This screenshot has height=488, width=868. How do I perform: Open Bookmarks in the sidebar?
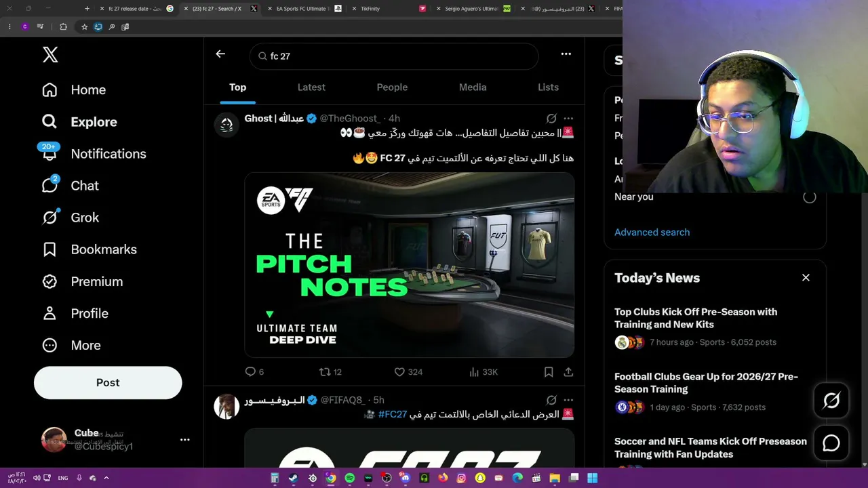pyautogui.click(x=90, y=249)
